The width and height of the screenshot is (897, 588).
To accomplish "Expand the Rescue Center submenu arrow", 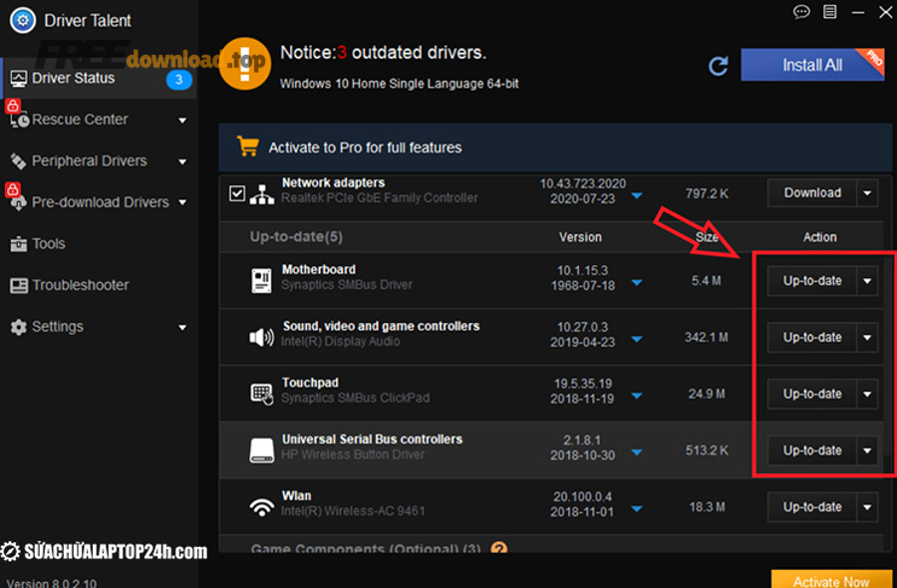I will click(182, 121).
